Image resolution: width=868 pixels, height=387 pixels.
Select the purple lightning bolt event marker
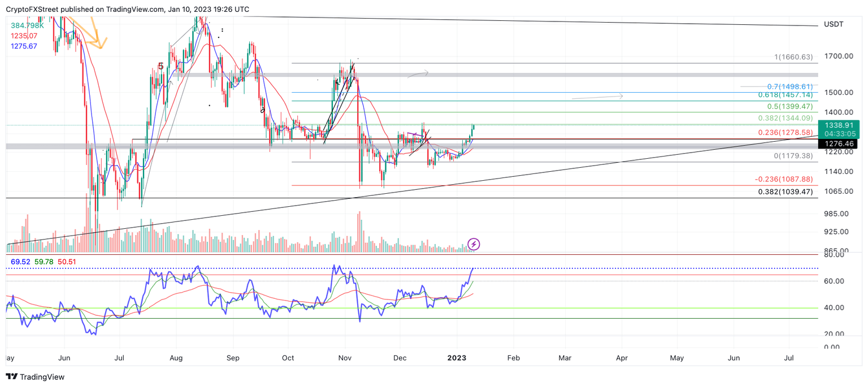pos(472,243)
